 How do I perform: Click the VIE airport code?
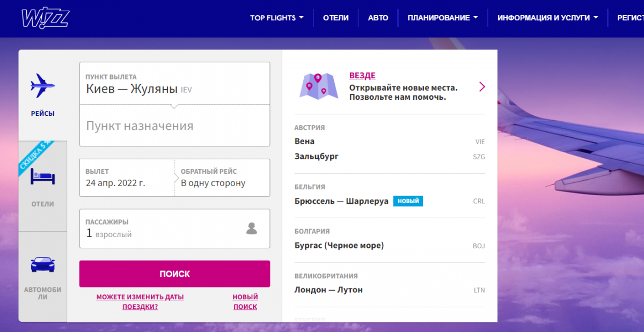480,142
